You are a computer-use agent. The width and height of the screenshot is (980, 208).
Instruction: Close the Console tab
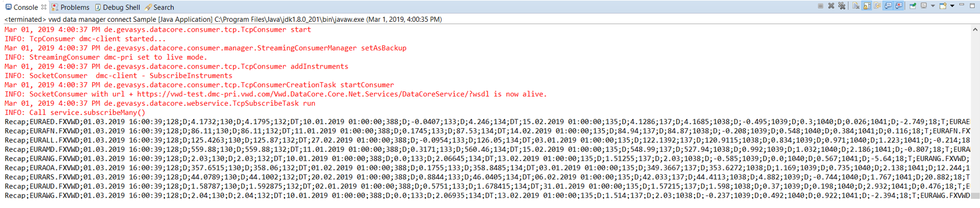(x=44, y=7)
